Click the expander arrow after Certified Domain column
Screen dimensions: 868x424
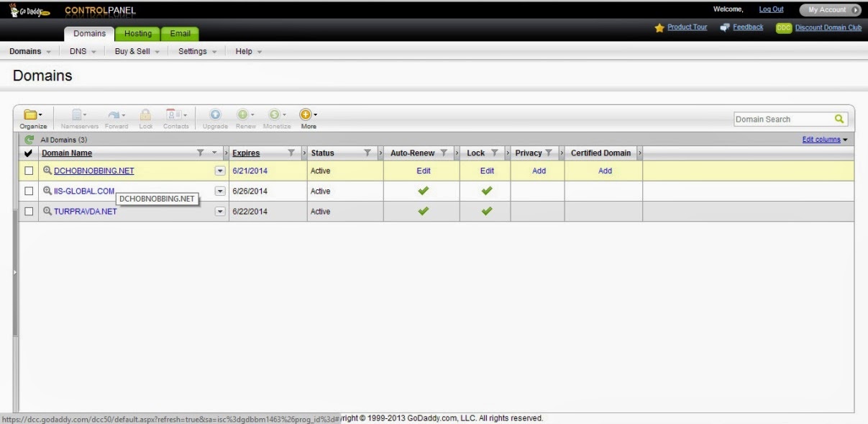(639, 153)
